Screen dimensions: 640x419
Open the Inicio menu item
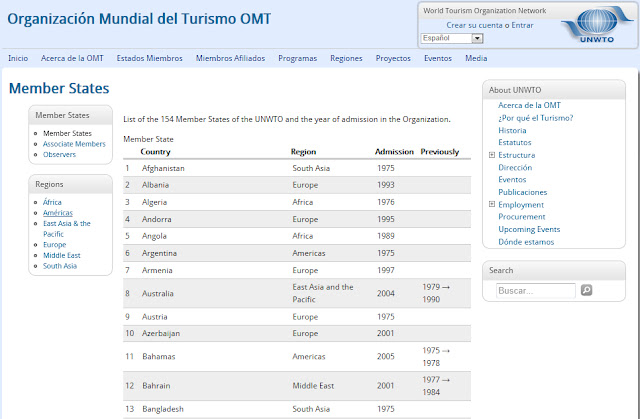click(x=18, y=58)
